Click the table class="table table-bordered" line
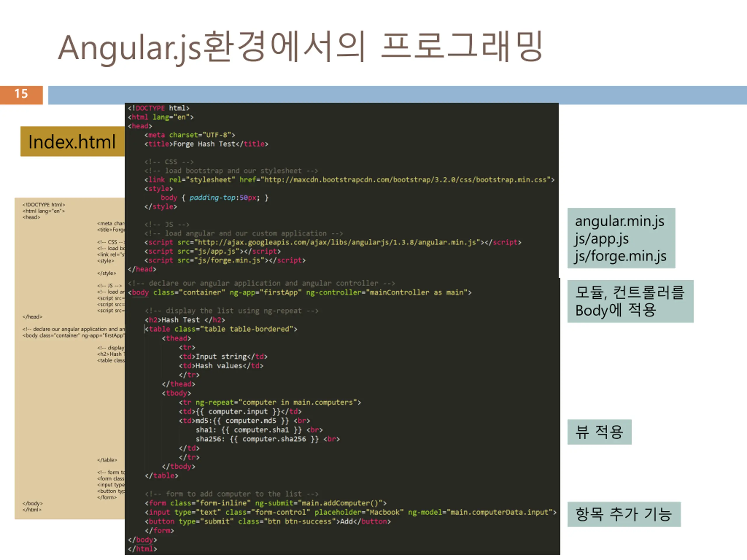747x560 pixels. click(221, 329)
